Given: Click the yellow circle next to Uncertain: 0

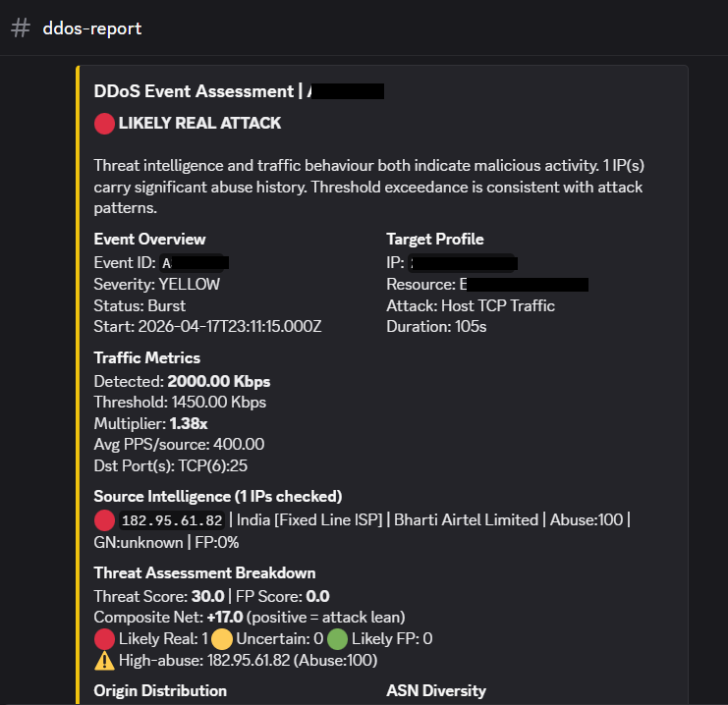Looking at the screenshot, I should (222, 639).
